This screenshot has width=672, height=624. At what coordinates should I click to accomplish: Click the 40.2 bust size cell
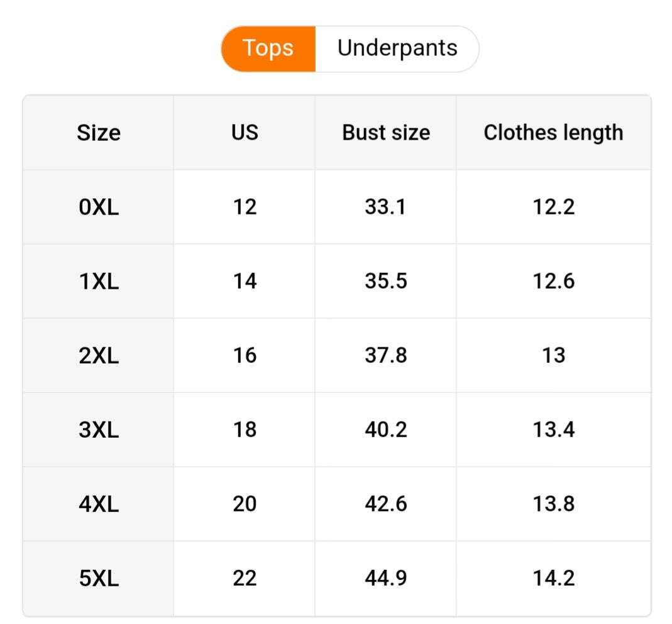(x=385, y=430)
